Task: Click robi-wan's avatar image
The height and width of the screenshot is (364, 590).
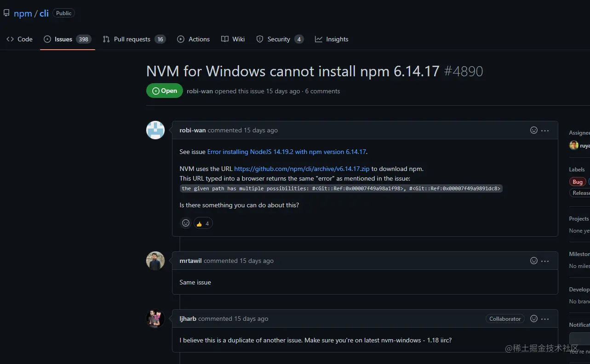Action: click(155, 130)
